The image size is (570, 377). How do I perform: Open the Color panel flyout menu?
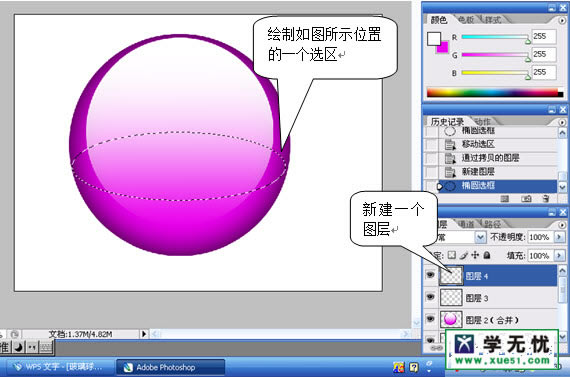click(x=562, y=20)
